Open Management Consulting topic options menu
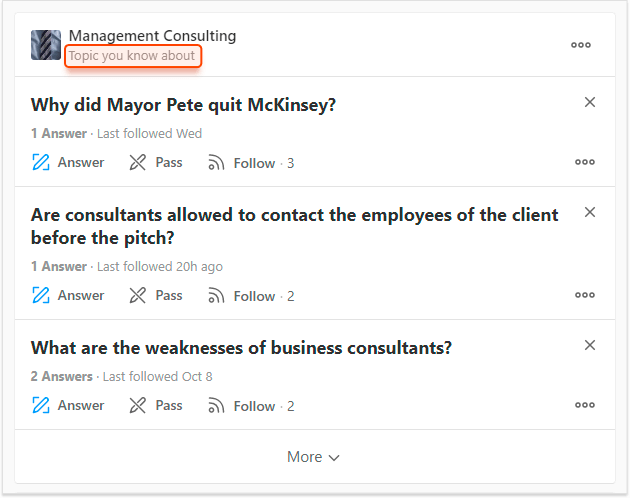Screen dimensions: 630x498 coord(581,44)
